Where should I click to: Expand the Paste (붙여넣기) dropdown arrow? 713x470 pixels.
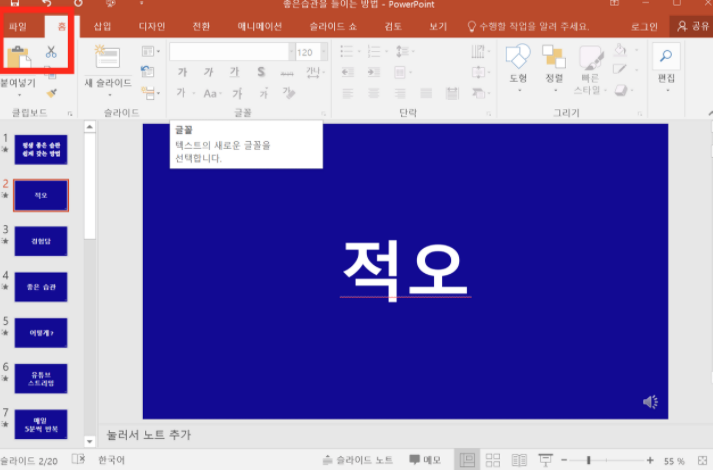[19, 95]
